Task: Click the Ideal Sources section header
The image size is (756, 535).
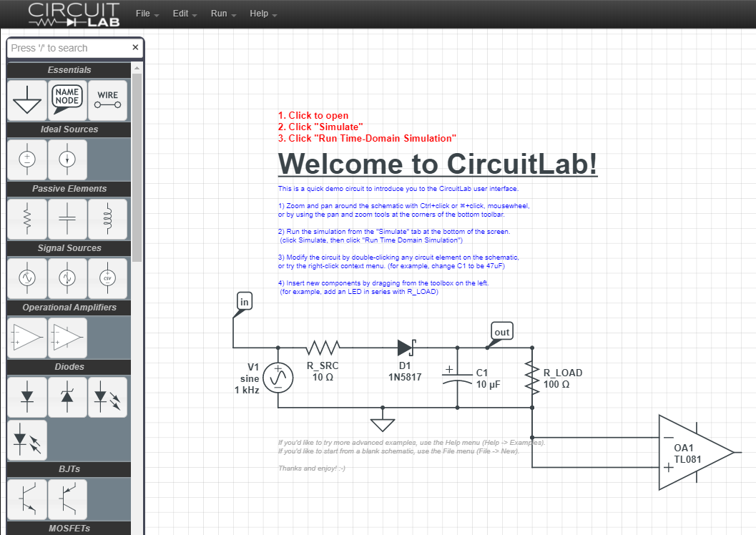Action: click(69, 129)
